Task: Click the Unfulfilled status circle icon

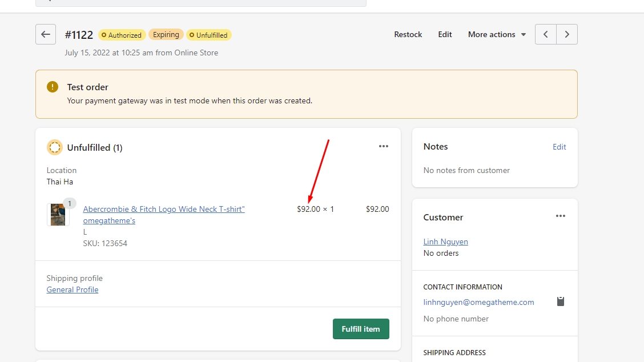Action: click(55, 147)
